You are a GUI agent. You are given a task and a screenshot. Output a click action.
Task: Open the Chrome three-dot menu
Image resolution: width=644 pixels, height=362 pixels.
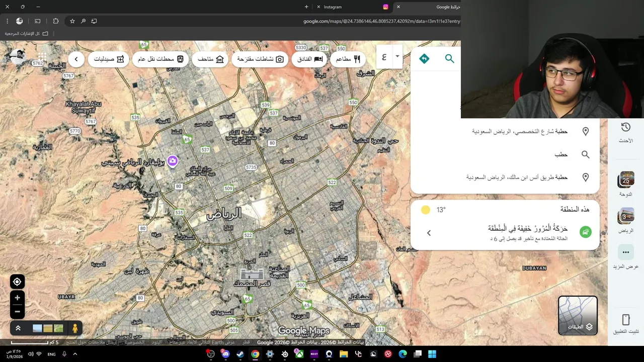coord(7,21)
